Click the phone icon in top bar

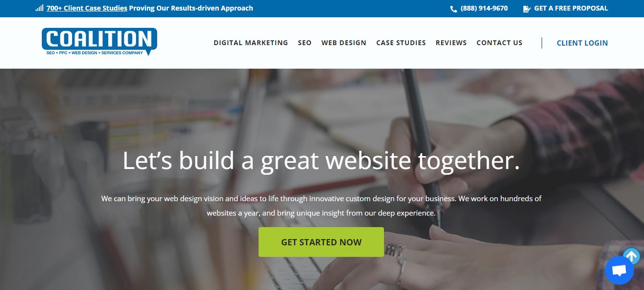(453, 9)
